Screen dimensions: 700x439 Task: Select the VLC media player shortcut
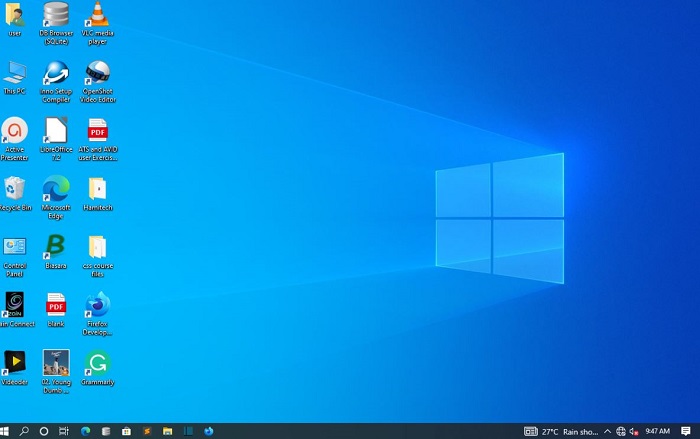(x=97, y=23)
